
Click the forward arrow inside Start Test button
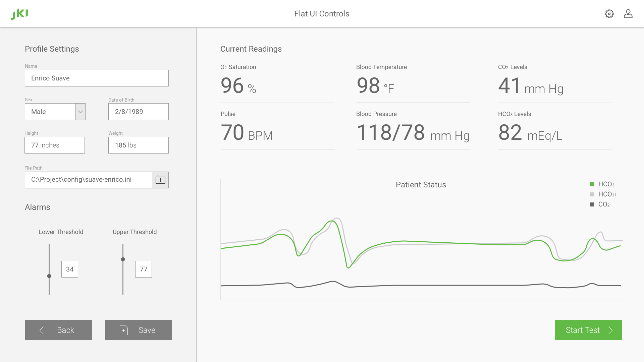coord(611,330)
